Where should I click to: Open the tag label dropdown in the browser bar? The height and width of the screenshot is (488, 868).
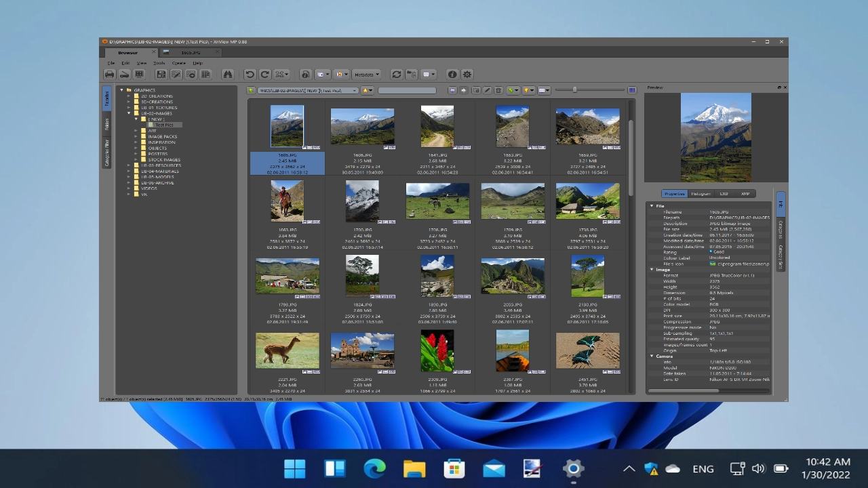pyautogui.click(x=513, y=90)
